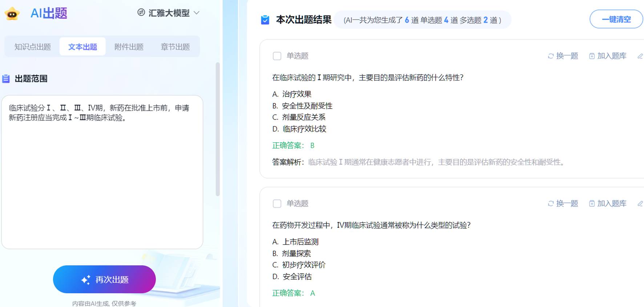Screen dimensions: 644x307
Task: Click 加入题库 on the second question
Action: tap(608, 204)
